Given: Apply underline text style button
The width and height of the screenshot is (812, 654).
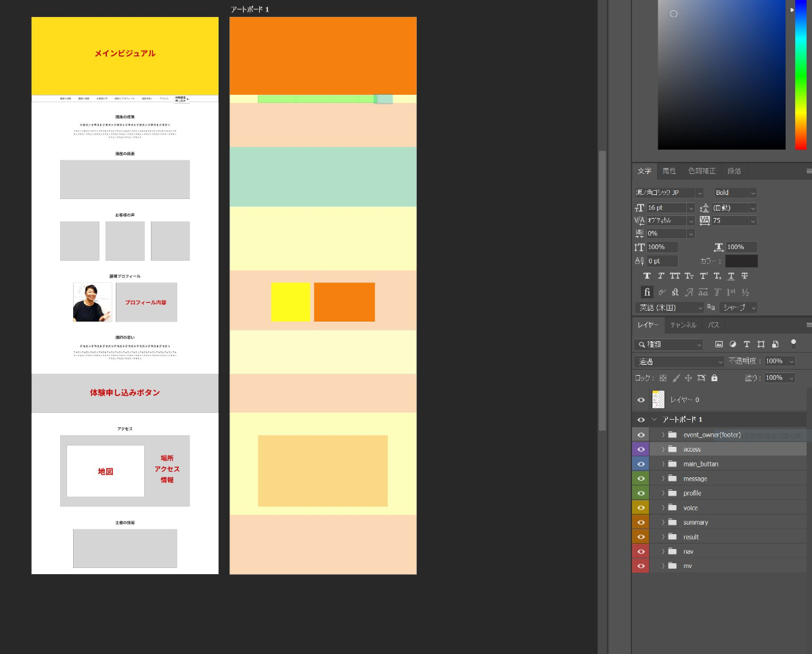Looking at the screenshot, I should pyautogui.click(x=731, y=276).
